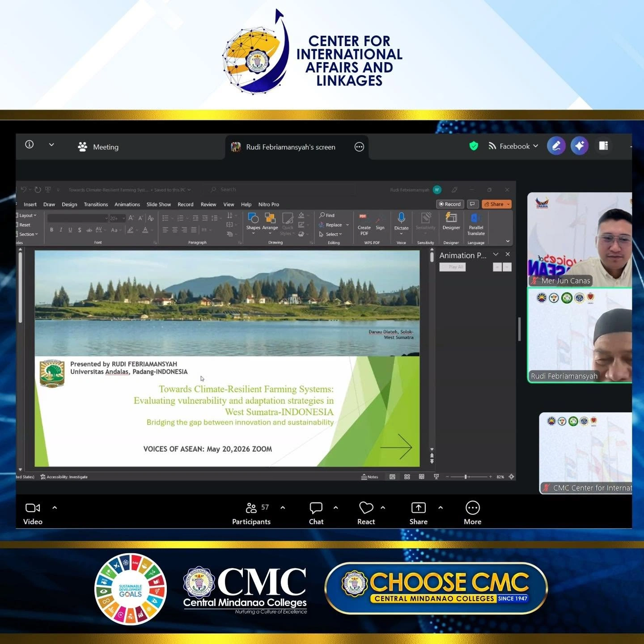Viewport: 644px width, 644px height.
Task: Click the Arrange icon in Drawing group
Action: [270, 218]
